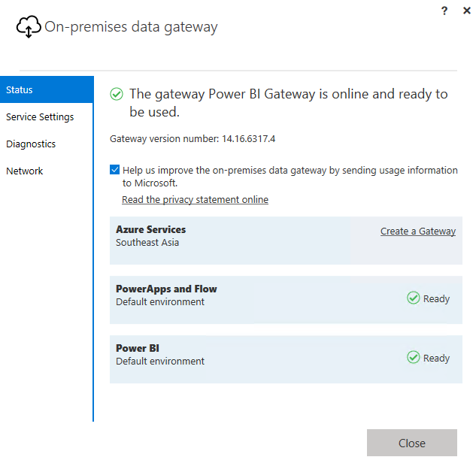
Task: Uncheck the usage information sending checkbox
Action: click(x=115, y=170)
